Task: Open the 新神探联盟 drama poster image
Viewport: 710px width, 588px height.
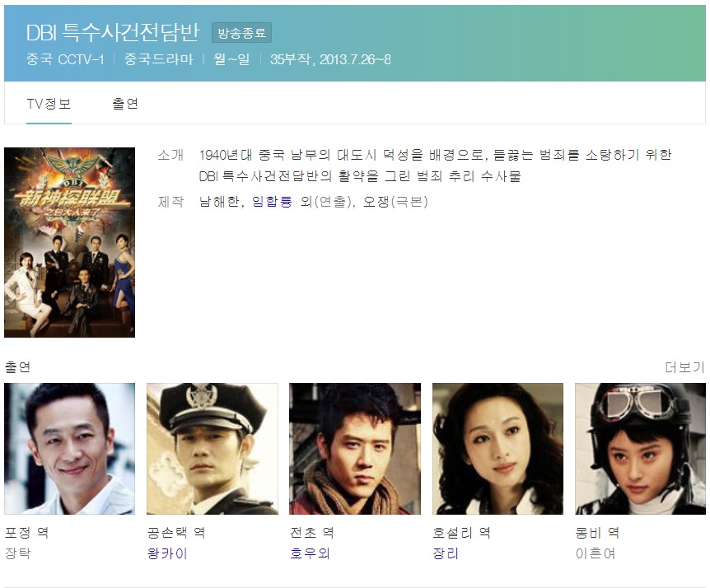Action: coord(70,242)
